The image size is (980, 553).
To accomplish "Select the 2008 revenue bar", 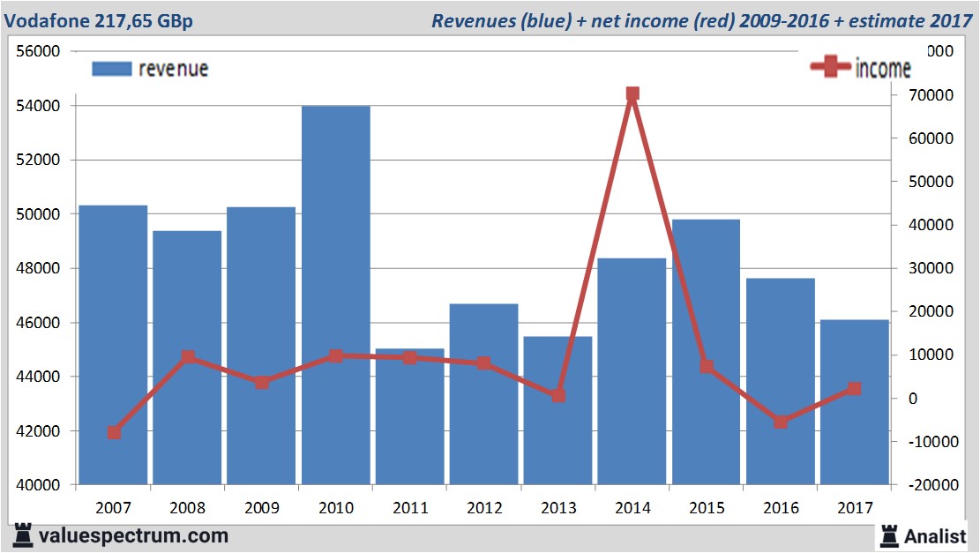I will pyautogui.click(x=187, y=357).
